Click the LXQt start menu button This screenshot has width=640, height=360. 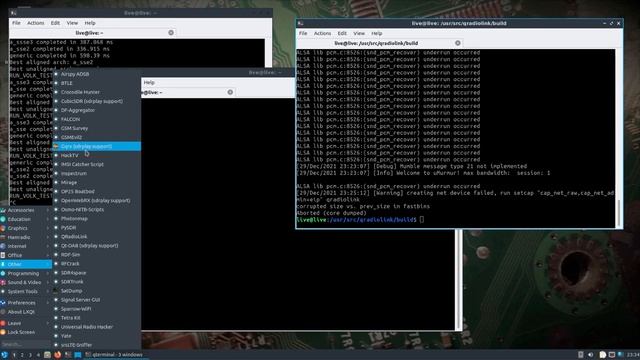click(x=4, y=355)
